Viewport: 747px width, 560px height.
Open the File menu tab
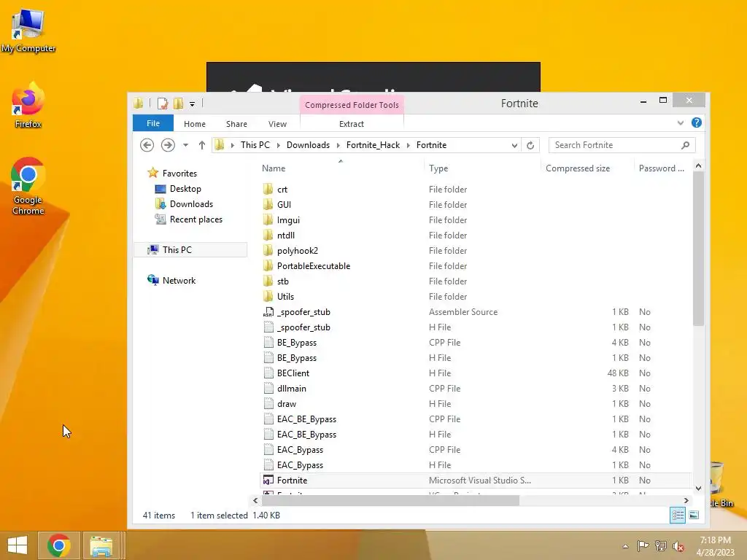coord(153,123)
